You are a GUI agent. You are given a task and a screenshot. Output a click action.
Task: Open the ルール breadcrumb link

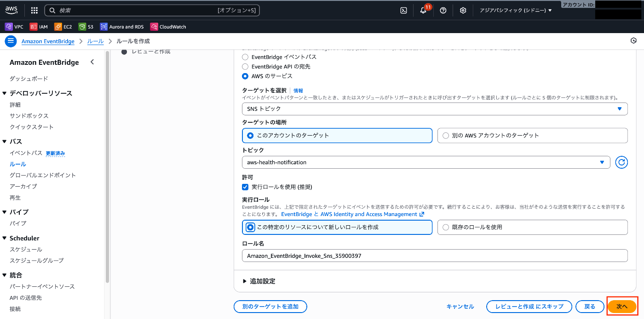[x=95, y=41]
